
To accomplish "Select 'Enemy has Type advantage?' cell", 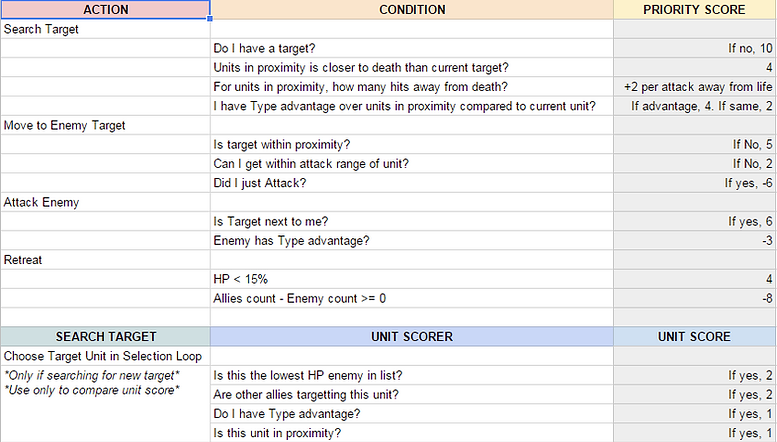I will pos(412,241).
